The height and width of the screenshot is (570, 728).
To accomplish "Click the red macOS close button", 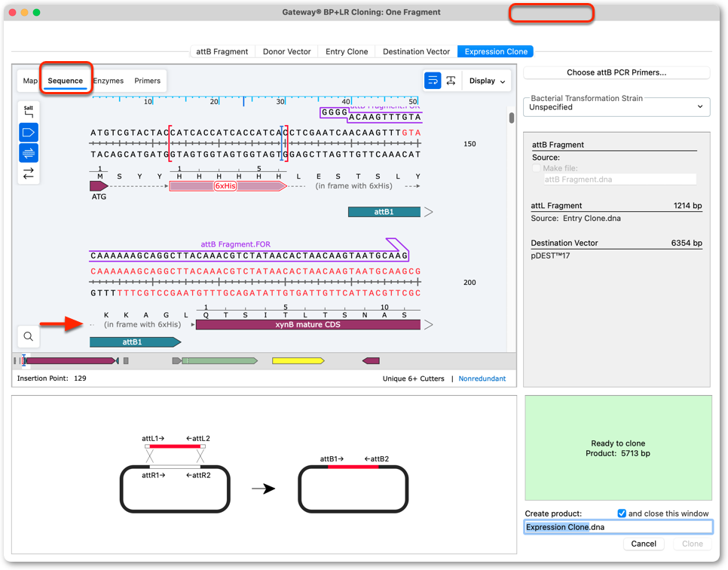I will click(x=13, y=13).
